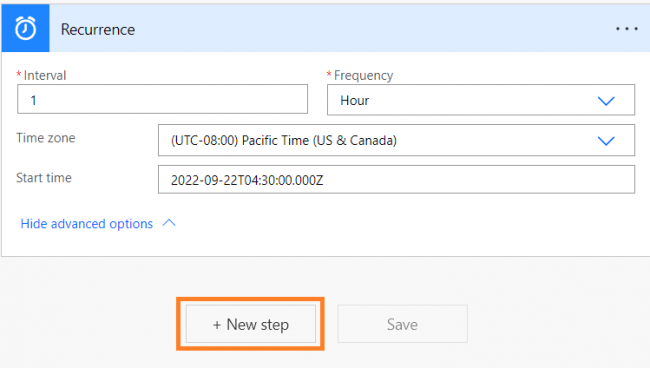This screenshot has width=650, height=368.
Task: Click the Start time text field
Action: pos(396,179)
